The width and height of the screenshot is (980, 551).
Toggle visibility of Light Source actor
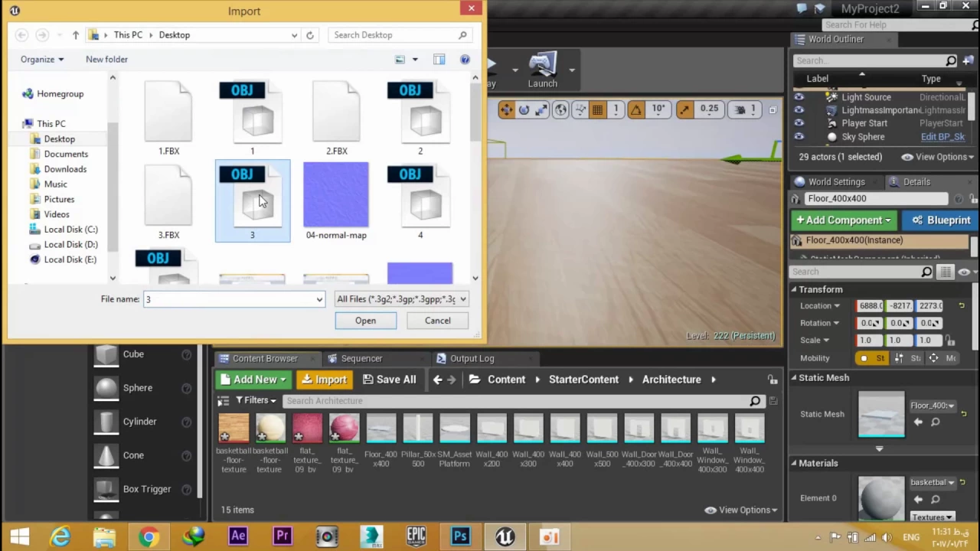(x=799, y=97)
